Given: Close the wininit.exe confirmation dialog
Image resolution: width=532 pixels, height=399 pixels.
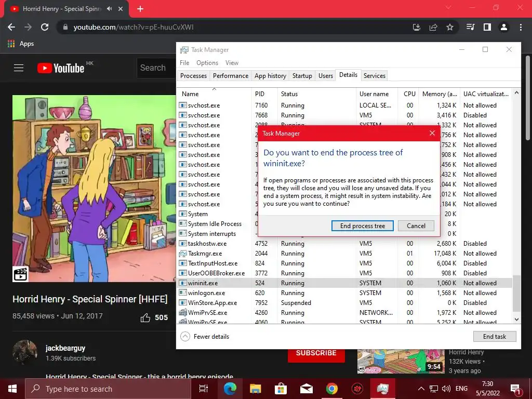Looking at the screenshot, I should [x=432, y=134].
